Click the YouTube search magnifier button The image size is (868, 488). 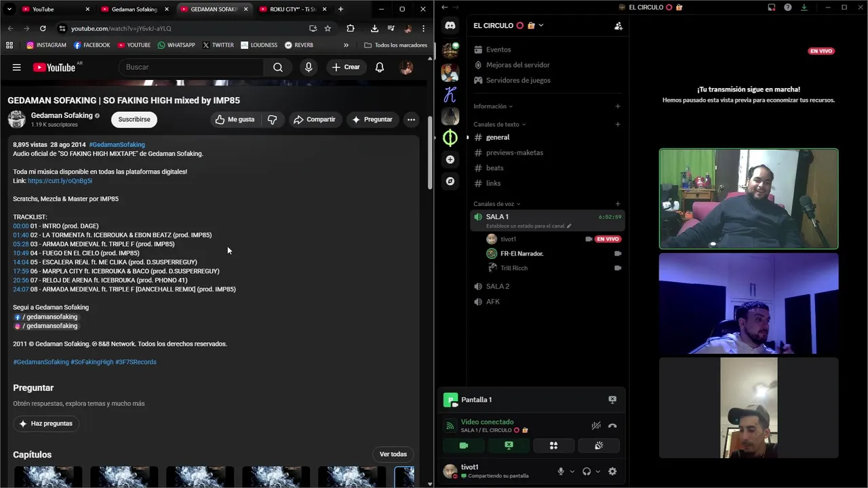278,67
